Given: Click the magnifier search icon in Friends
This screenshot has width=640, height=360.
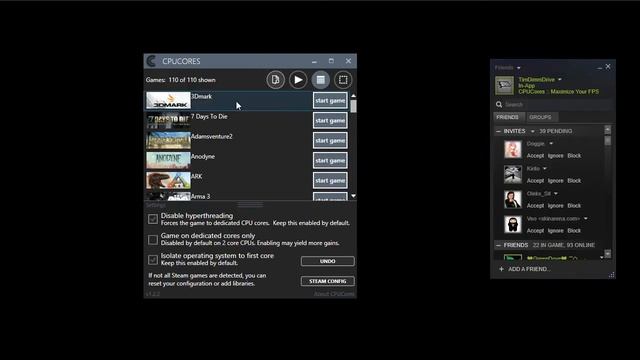Looking at the screenshot, I should (499, 104).
